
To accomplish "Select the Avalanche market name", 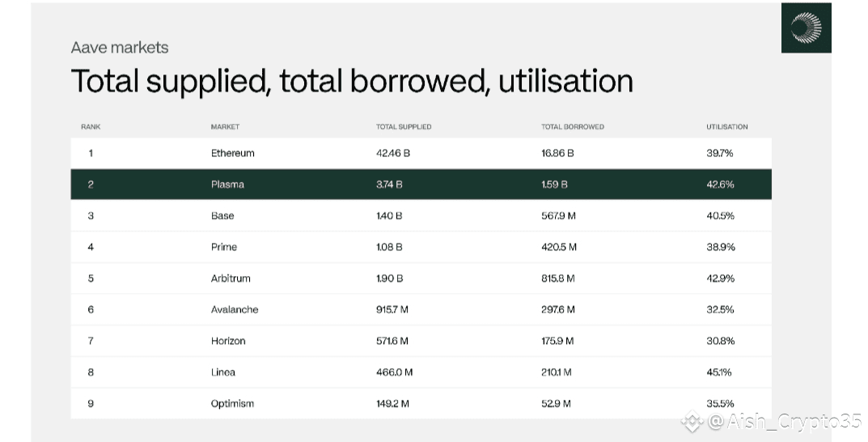I will (235, 309).
